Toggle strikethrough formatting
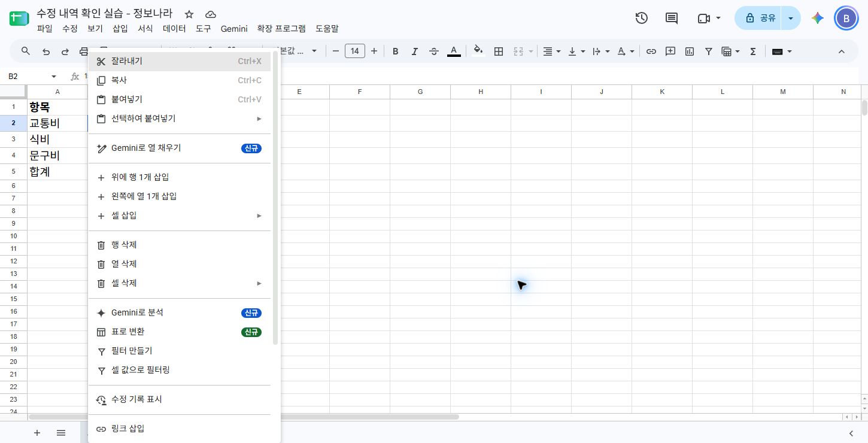868x443 pixels. pyautogui.click(x=434, y=51)
